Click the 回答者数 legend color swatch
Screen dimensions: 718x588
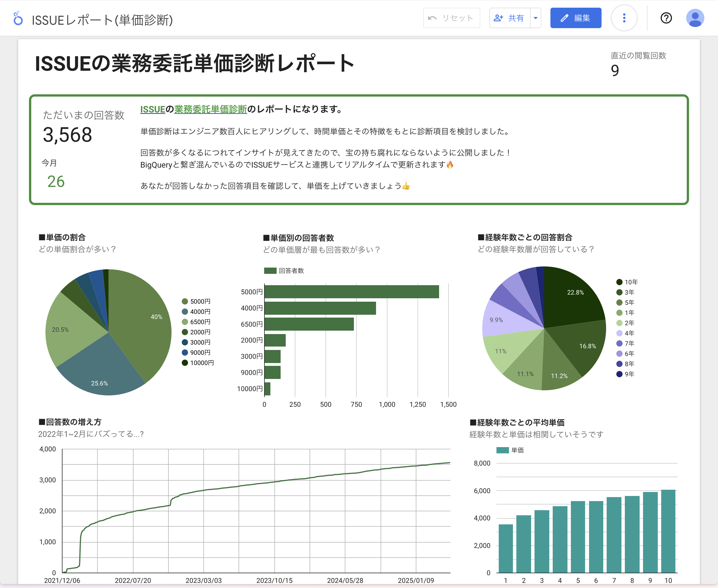point(270,271)
